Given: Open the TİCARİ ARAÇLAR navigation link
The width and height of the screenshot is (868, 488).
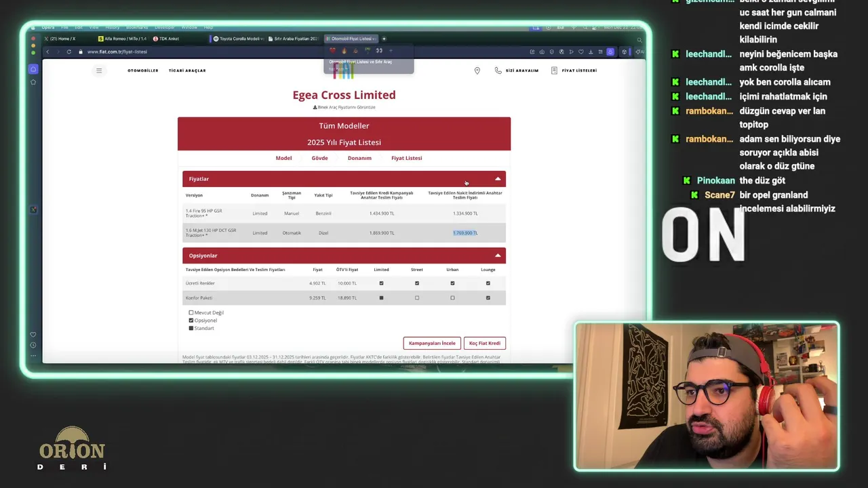Looking at the screenshot, I should pos(187,70).
